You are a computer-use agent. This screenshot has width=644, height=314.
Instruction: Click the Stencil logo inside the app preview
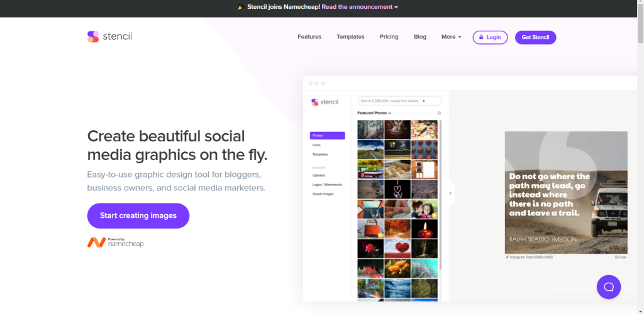(325, 102)
